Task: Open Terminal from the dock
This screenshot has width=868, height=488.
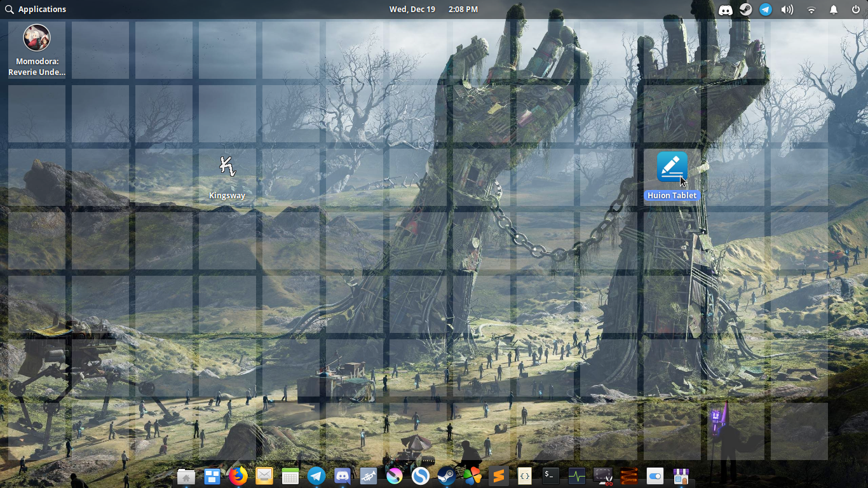Action: pyautogui.click(x=551, y=476)
